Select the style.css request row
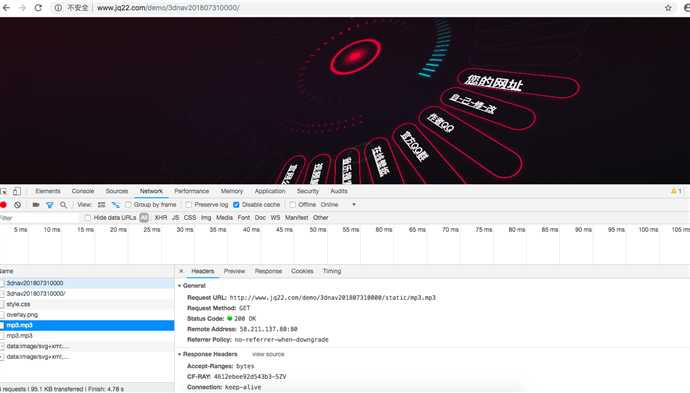Viewport: 690px width, 393px height. click(87, 304)
